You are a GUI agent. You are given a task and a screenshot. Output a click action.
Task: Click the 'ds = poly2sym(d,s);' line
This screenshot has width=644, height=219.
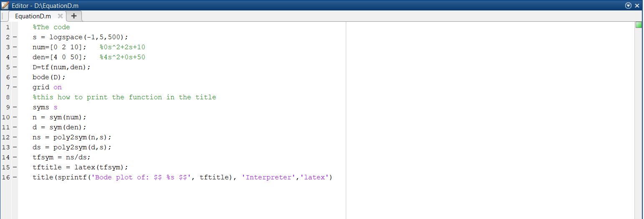(72, 147)
